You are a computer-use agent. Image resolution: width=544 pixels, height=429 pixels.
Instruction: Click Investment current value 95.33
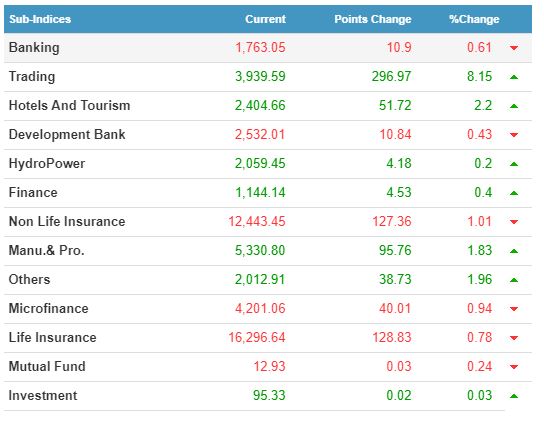(269, 396)
